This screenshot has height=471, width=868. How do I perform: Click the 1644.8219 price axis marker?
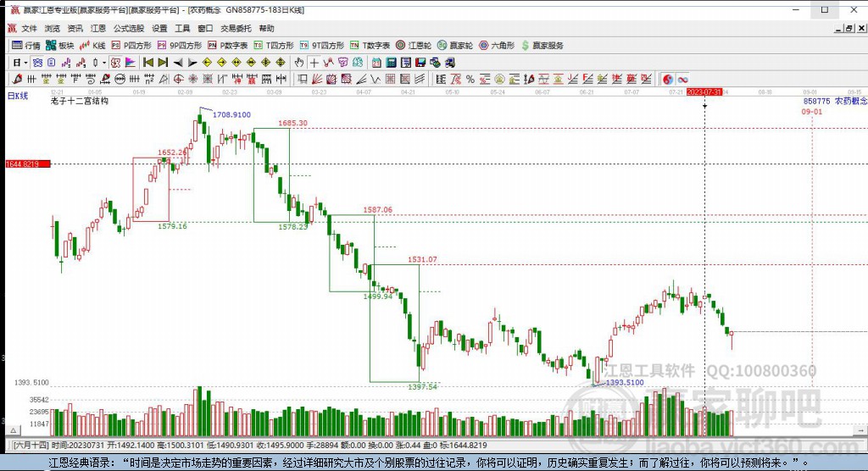coord(28,163)
